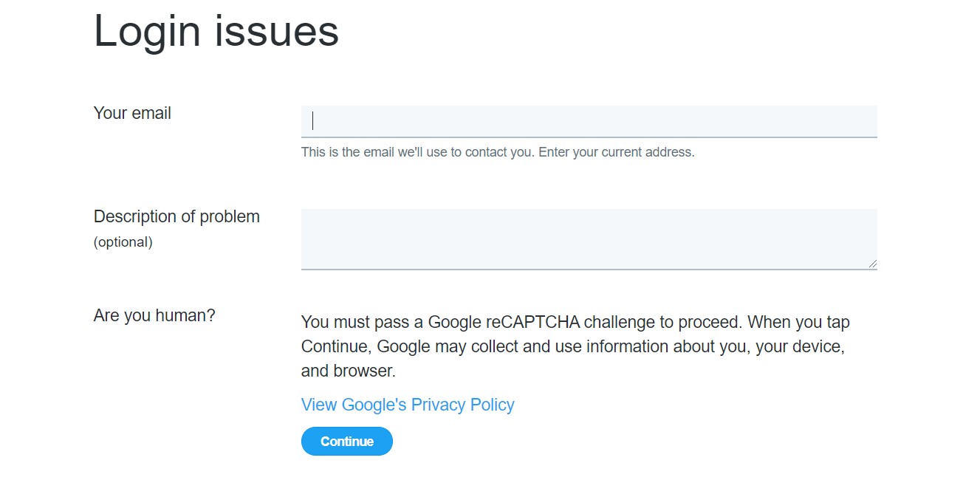This screenshot has height=480, width=980.
Task: Click the '(optional)' note under the description label
Action: (123, 242)
